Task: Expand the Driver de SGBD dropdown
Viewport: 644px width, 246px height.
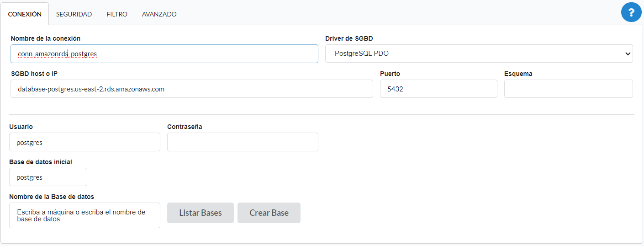Action: point(479,53)
